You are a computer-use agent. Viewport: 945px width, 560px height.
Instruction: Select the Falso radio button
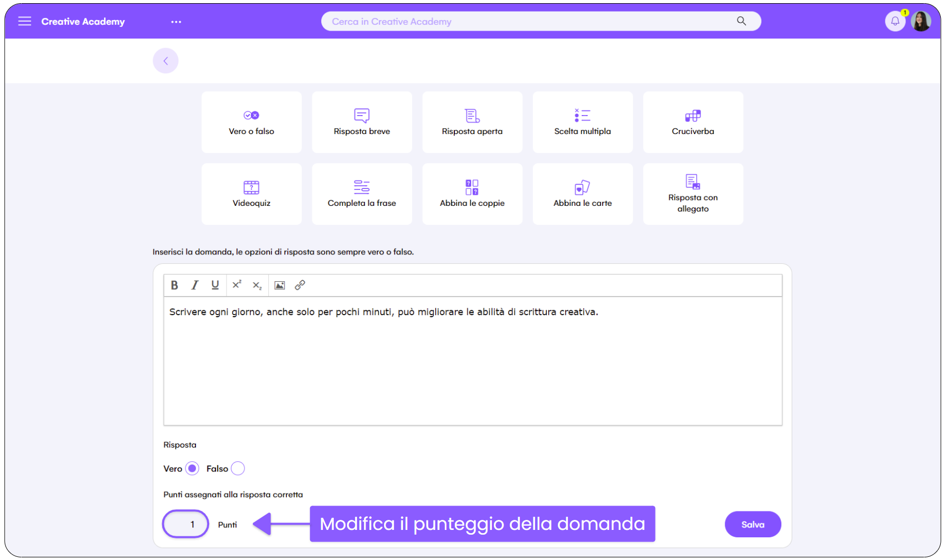click(238, 468)
